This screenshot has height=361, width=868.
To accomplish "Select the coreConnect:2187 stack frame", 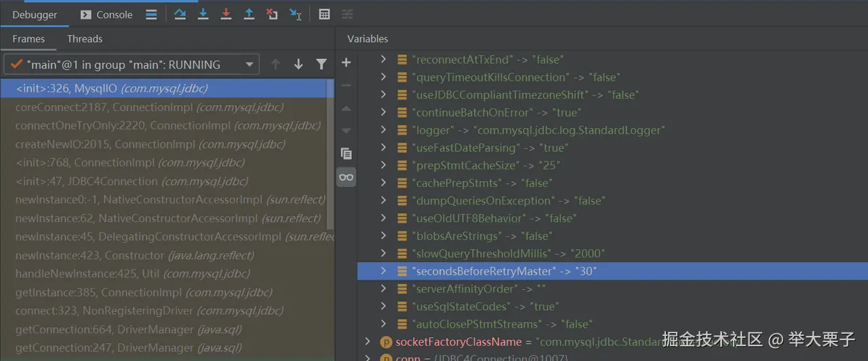I will [149, 107].
